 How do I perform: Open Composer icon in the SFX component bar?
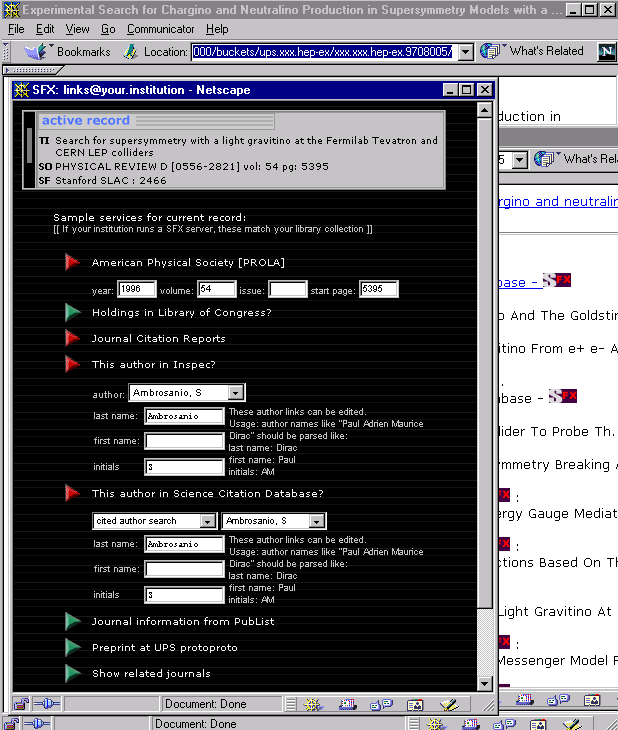click(449, 705)
